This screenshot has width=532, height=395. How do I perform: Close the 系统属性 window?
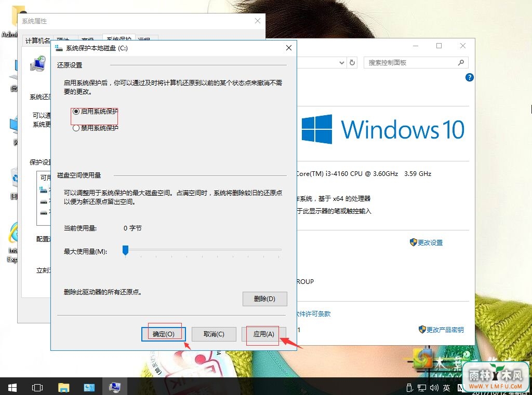[258, 21]
